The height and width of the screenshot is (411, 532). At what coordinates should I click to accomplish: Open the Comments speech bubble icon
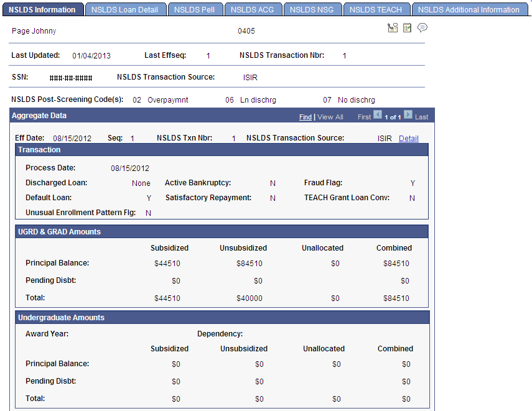click(422, 27)
